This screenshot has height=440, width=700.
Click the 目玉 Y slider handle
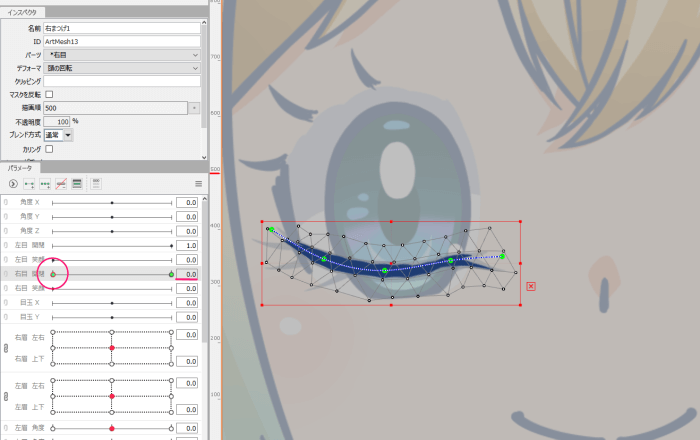click(112, 317)
